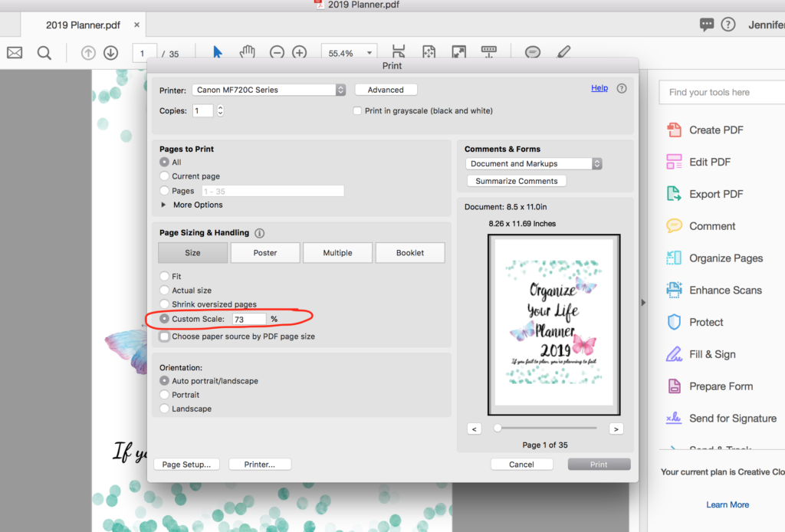Enable Print in grayscale (black and white)

356,110
